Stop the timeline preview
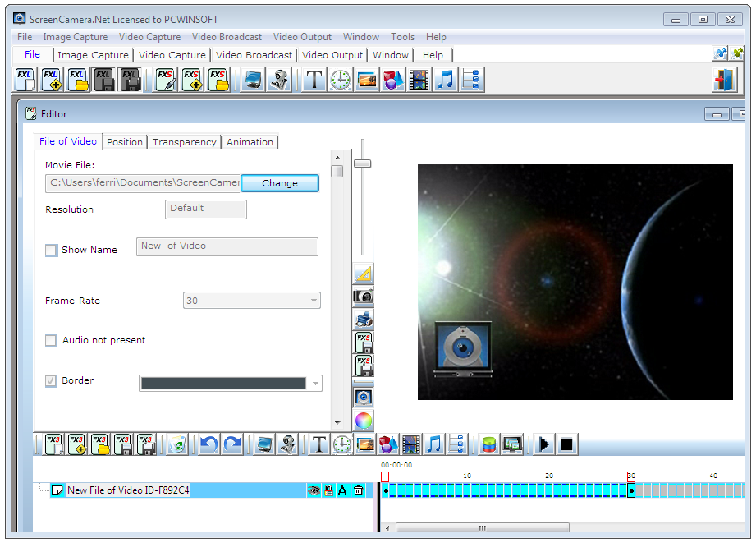Image resolution: width=756 pixels, height=543 pixels. click(567, 444)
